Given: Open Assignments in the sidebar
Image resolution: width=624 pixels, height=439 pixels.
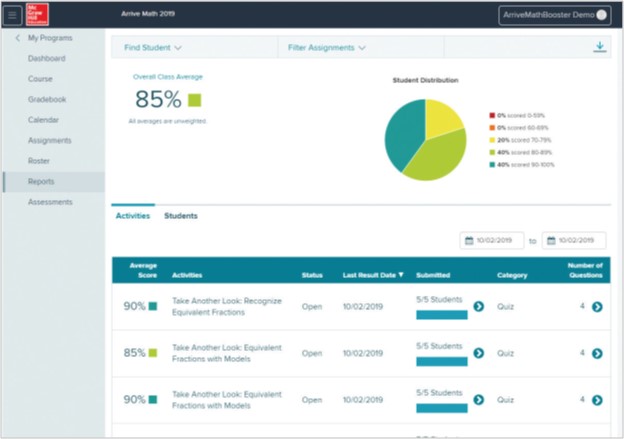Looking at the screenshot, I should [x=50, y=140].
